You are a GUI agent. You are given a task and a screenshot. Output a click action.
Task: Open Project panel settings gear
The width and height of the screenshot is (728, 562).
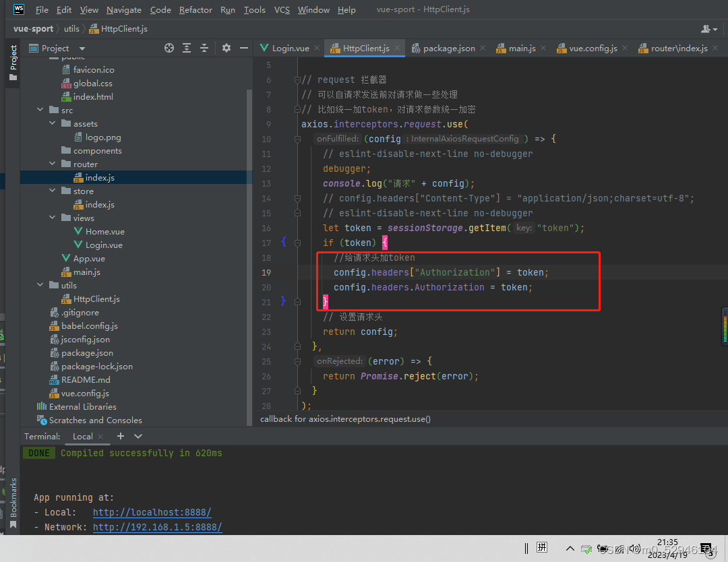pos(226,48)
